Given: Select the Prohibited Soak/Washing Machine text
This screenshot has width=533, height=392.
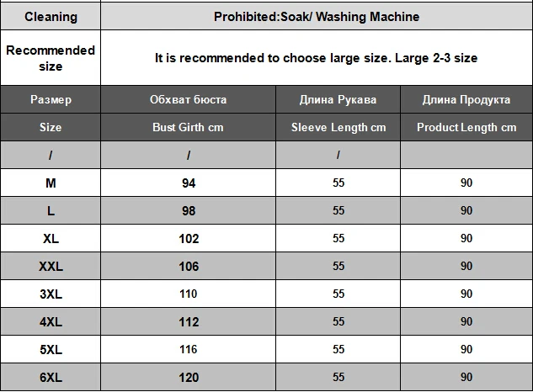Looking at the screenshot, I should (x=317, y=17).
